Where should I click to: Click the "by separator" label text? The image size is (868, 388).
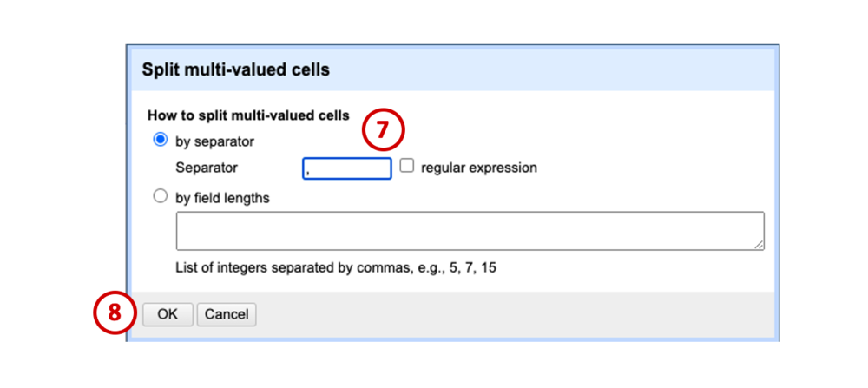(x=214, y=141)
